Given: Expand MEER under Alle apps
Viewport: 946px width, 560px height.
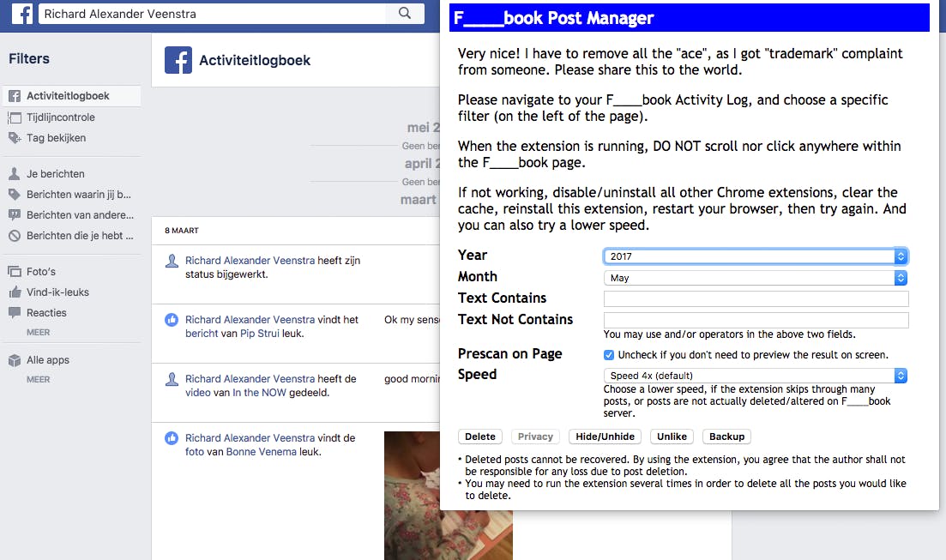Looking at the screenshot, I should 38,380.
